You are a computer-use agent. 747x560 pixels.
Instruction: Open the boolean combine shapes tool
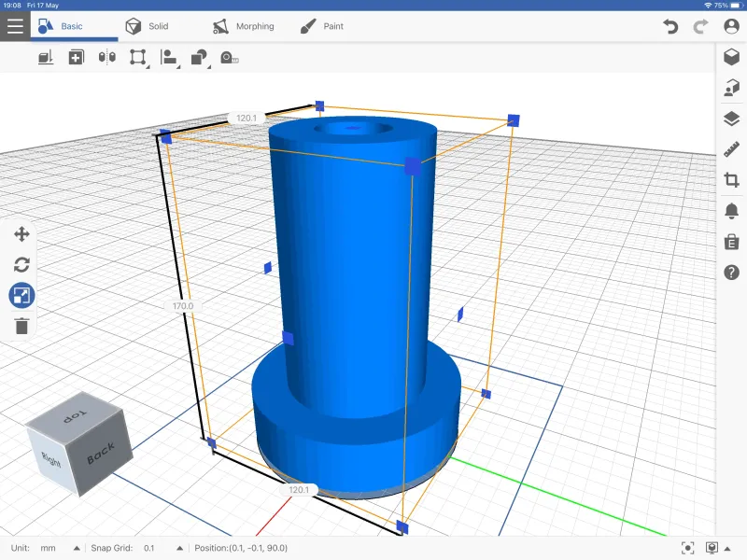pos(200,58)
